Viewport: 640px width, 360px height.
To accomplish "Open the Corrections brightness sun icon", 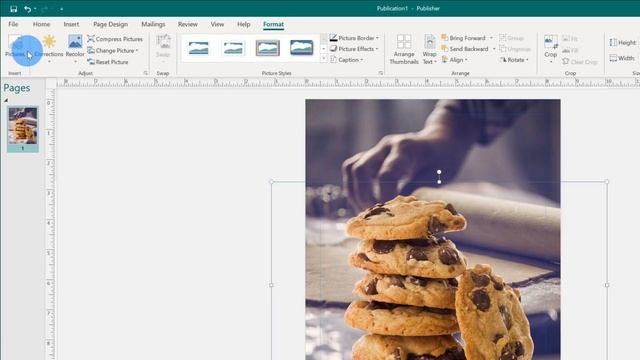I will (49, 42).
